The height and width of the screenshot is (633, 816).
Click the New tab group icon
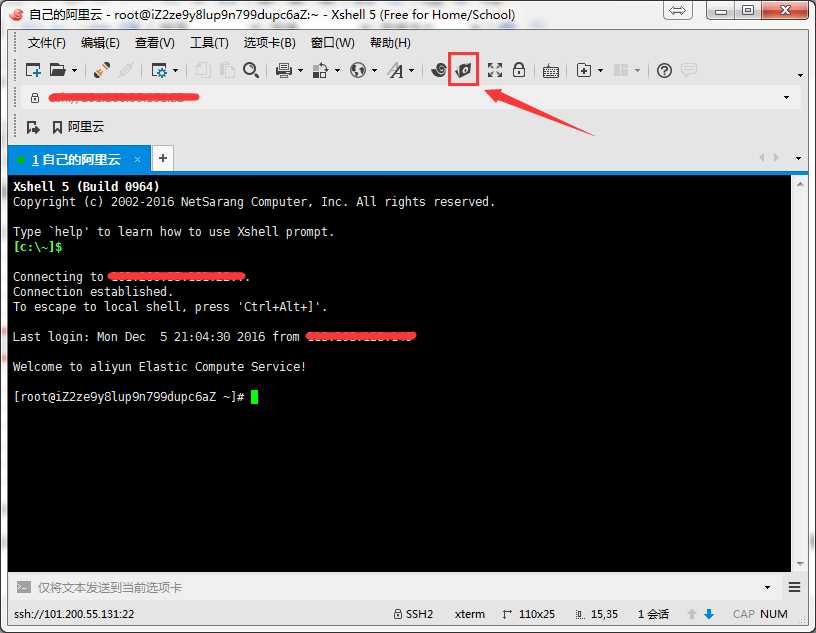tap(584, 70)
